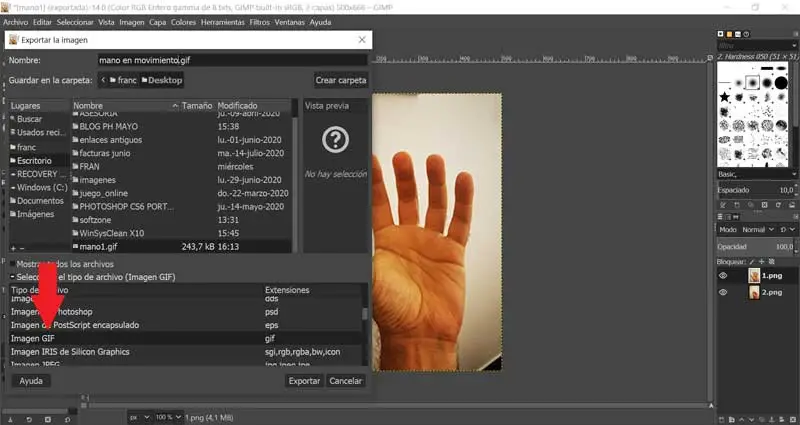The height and width of the screenshot is (425, 800).
Task: Toggle Lock pixels next to Bloquear
Action: coord(752,262)
